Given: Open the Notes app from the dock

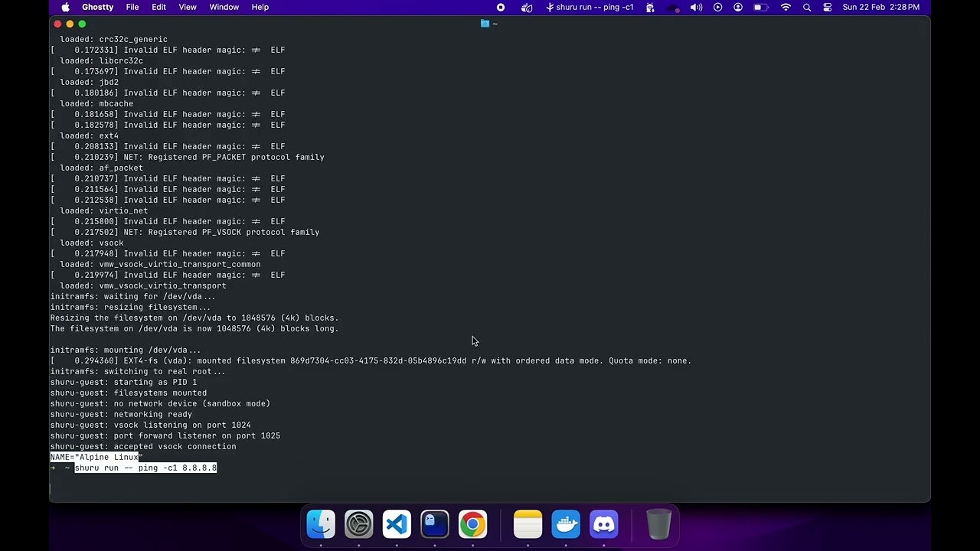Looking at the screenshot, I should click(x=528, y=524).
